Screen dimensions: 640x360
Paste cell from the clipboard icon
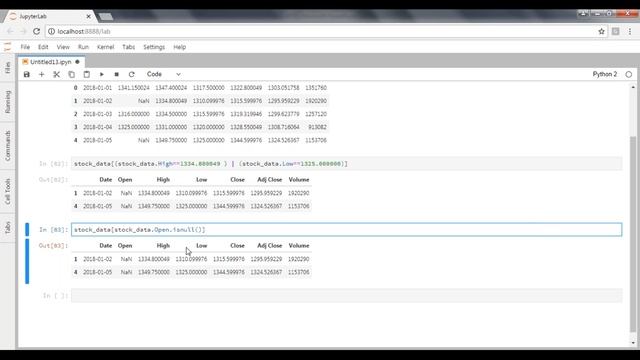tap(87, 74)
